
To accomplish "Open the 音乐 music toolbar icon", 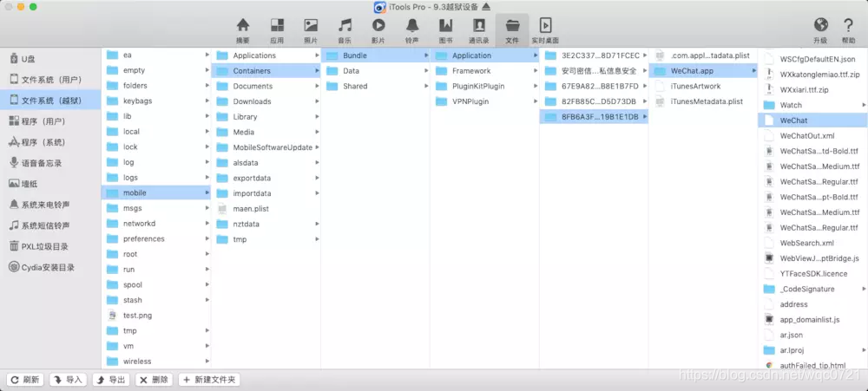I will click(345, 30).
